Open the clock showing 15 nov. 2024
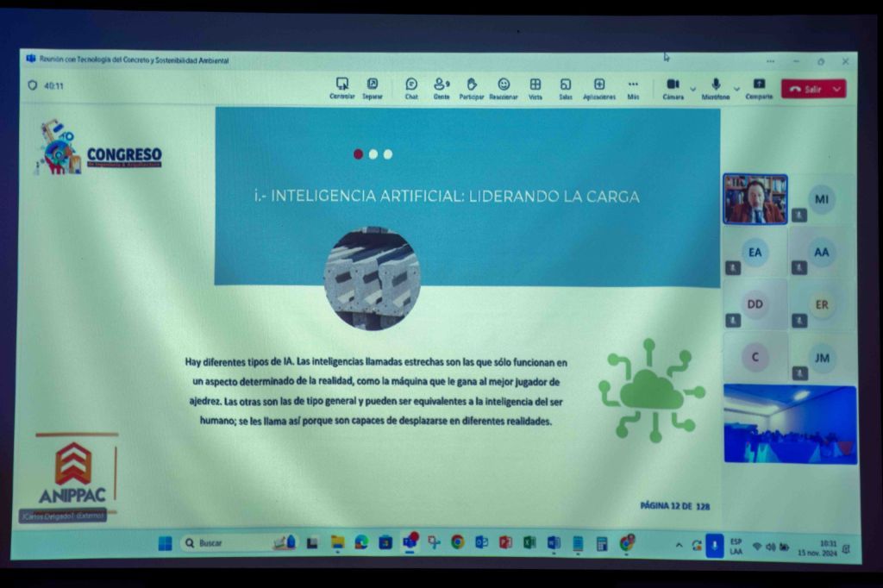883x588 pixels. pyautogui.click(x=817, y=548)
